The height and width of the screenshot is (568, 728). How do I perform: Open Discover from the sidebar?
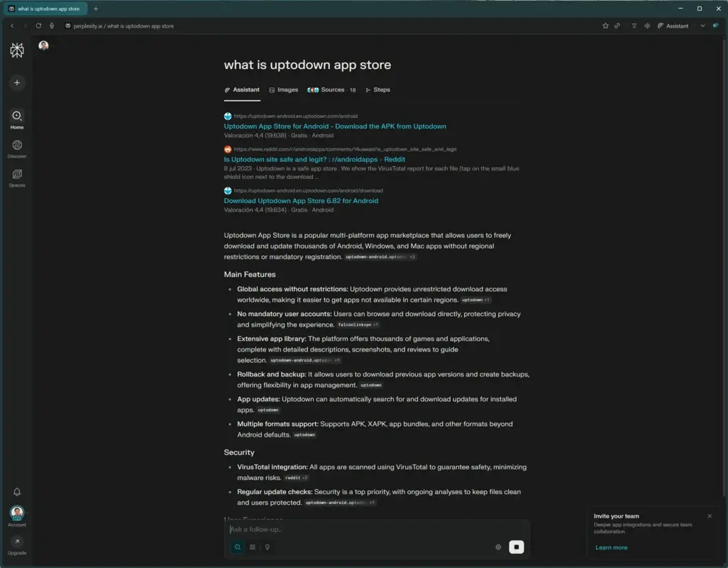[16, 147]
